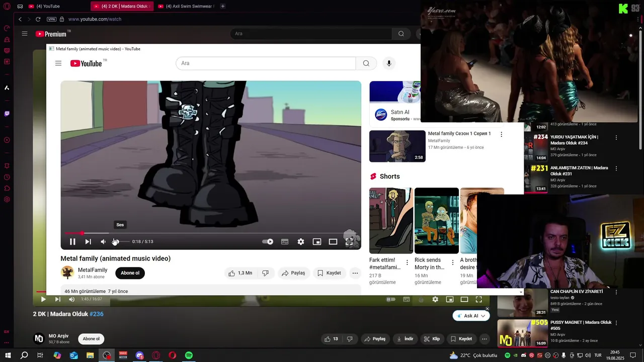This screenshot has height=362, width=644.
Task: Focus the Ara search field in popup window
Action: coord(266,63)
